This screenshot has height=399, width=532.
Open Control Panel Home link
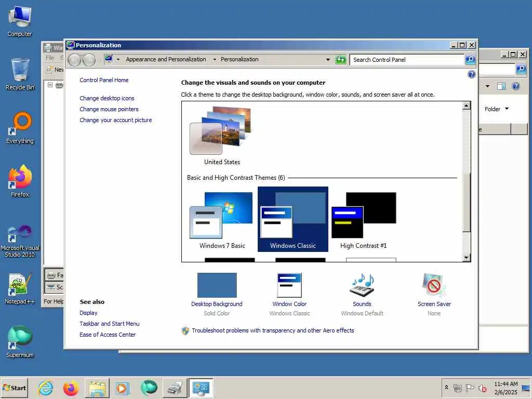tap(104, 80)
